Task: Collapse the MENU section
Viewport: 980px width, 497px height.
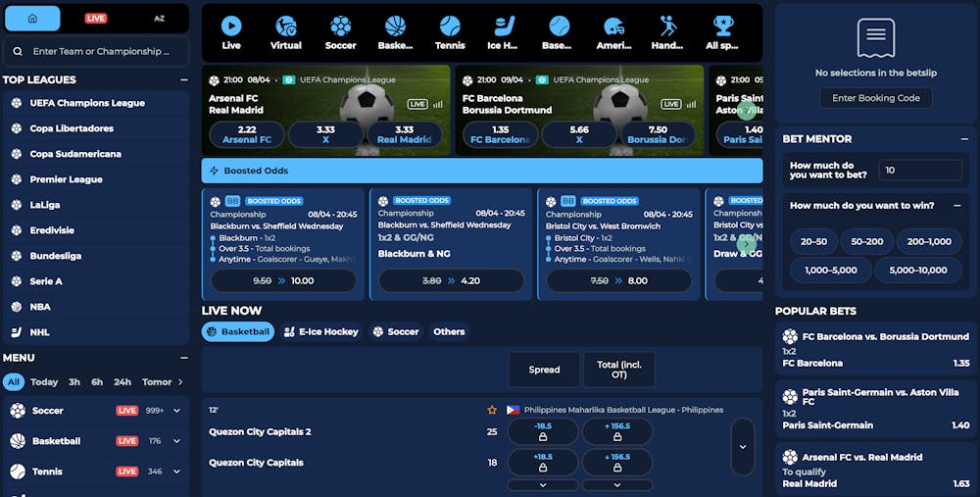Action: click(184, 358)
